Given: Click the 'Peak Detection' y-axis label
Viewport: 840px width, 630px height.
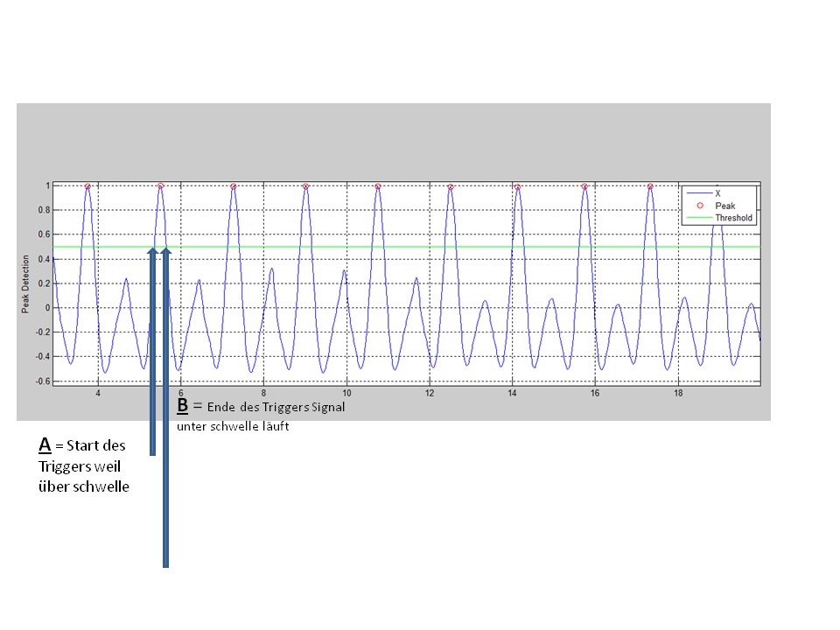Looking at the screenshot, I should 26,284.
